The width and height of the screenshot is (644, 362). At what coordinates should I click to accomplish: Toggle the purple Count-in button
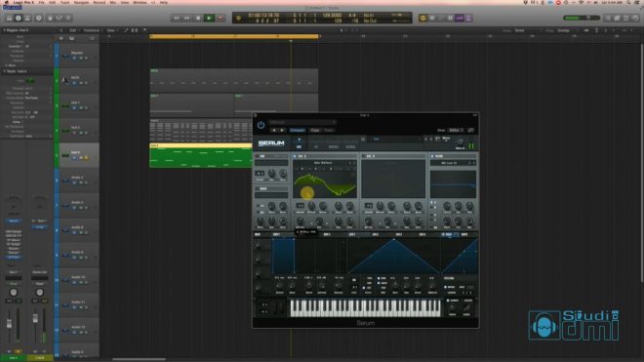[x=460, y=19]
